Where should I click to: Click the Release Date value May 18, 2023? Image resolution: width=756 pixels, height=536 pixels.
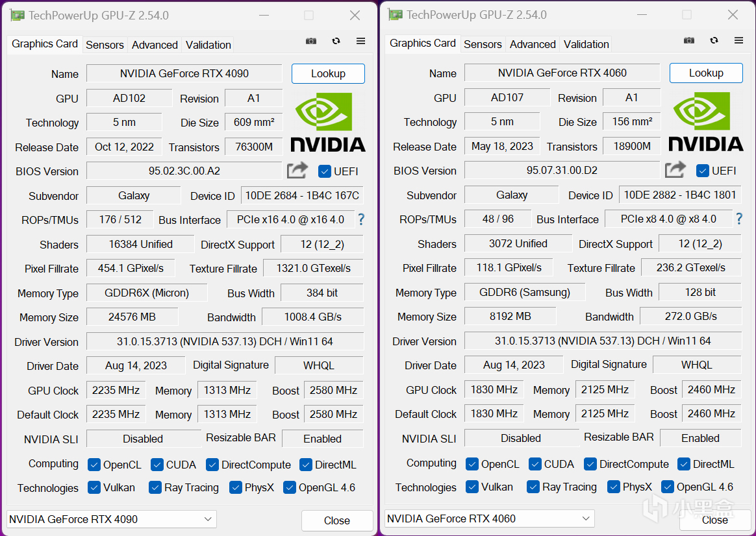tap(503, 147)
